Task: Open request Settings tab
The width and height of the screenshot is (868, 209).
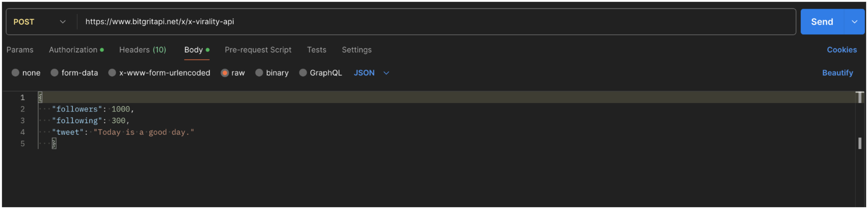Action: pyautogui.click(x=357, y=50)
